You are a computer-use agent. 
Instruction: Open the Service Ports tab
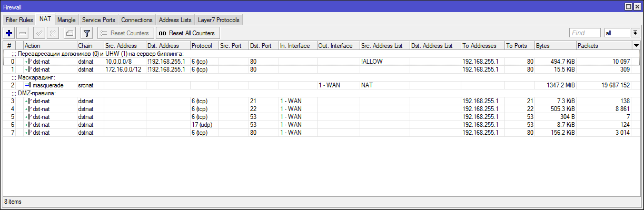[x=98, y=20]
